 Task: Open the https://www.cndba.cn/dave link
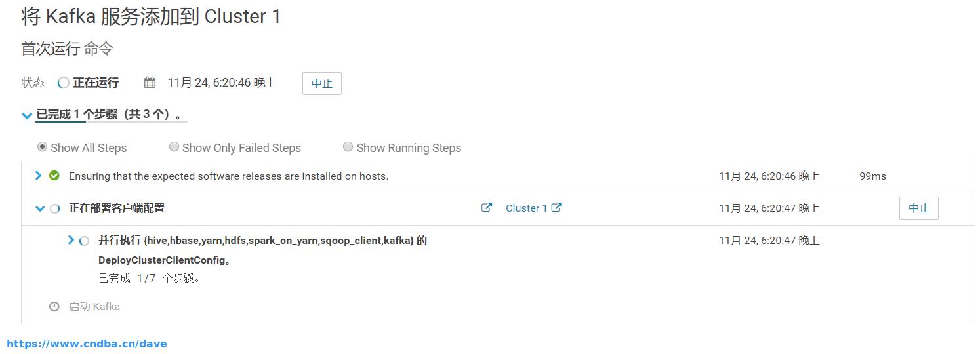point(87,344)
